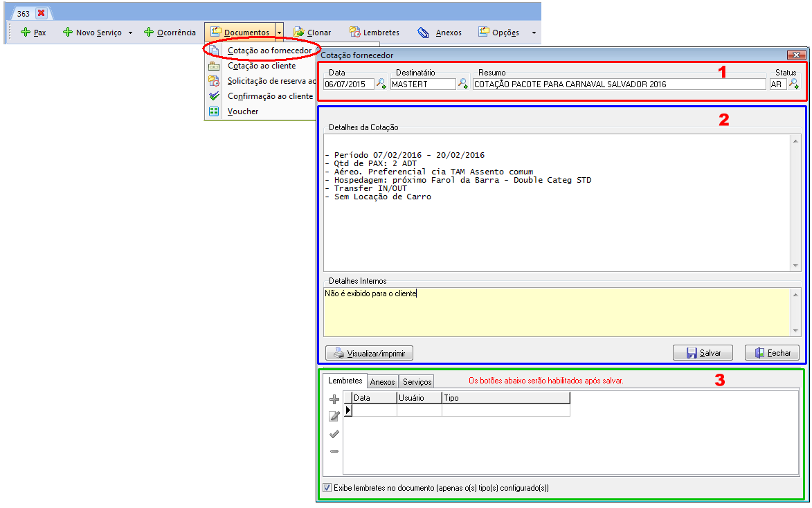Choose Cotação ao cliente menu entry

262,66
